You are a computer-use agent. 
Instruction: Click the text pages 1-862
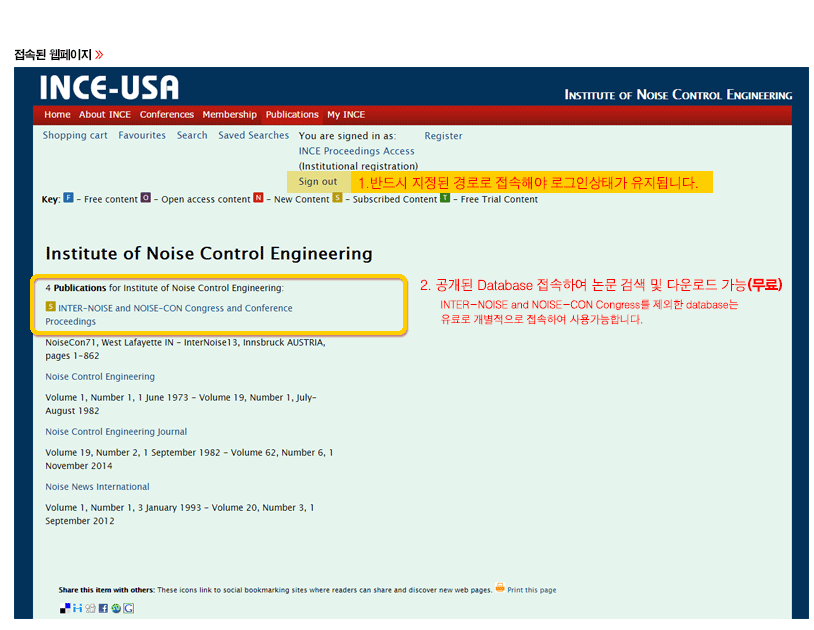(x=72, y=356)
